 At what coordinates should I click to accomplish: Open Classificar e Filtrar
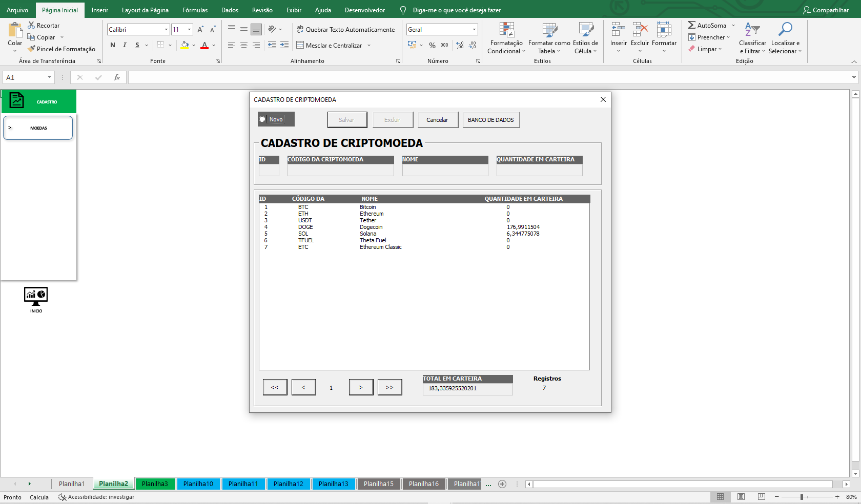point(752,37)
